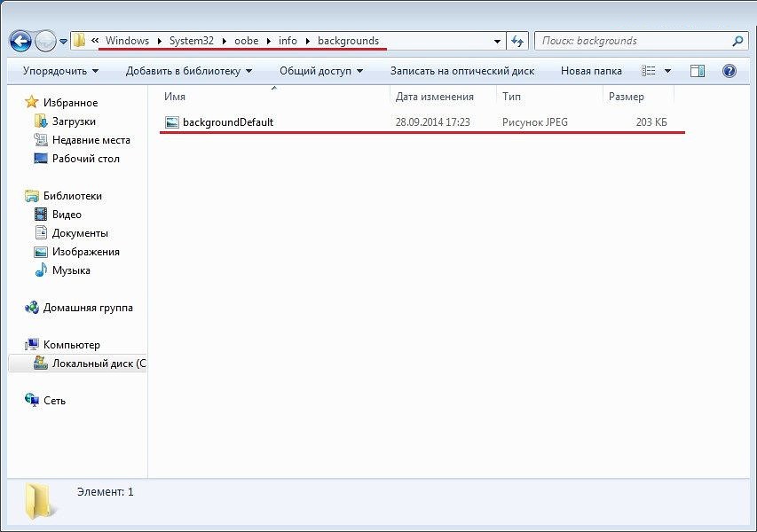Click the magnifier search icon
The height and width of the screenshot is (532, 757).
pos(737,41)
